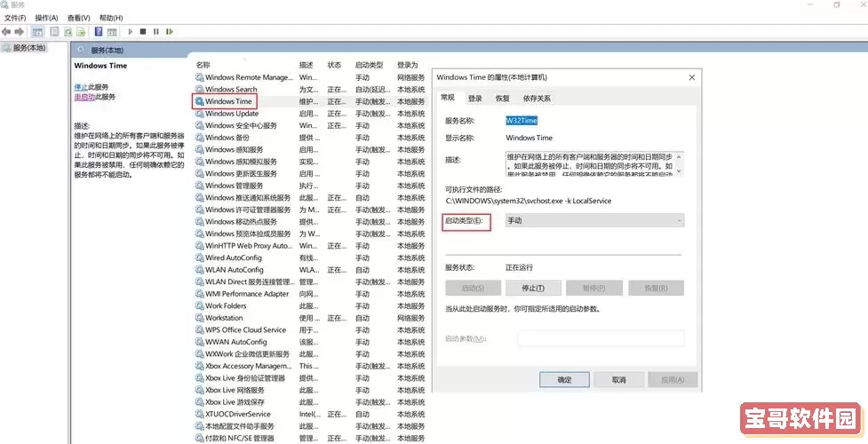This screenshot has width=868, height=444.
Task: Select the 付款和 NFC/SE 管理器 row
Action: click(x=310, y=438)
